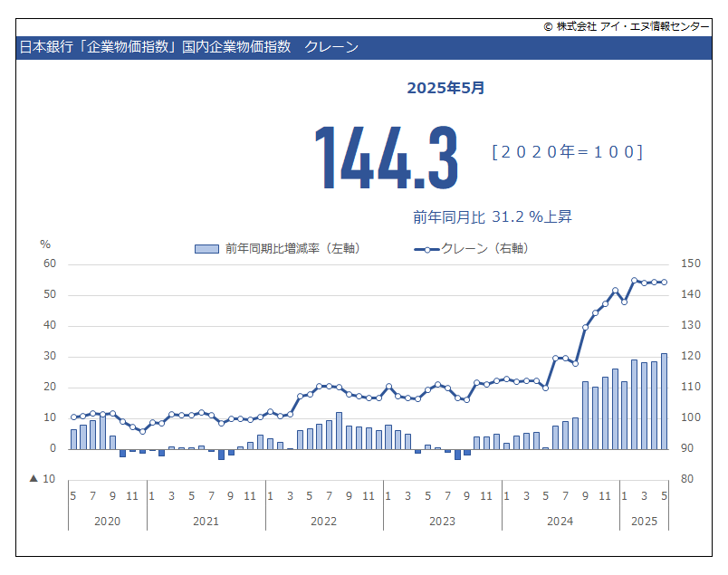
Task: Click the rightmost bar for May 2025
Action: [664, 400]
